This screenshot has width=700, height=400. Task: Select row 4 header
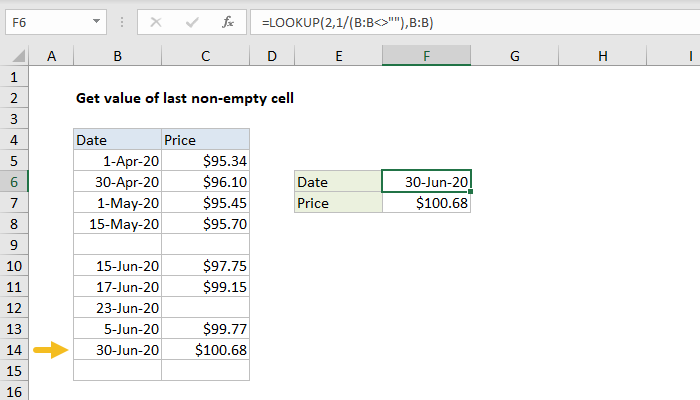[14, 140]
